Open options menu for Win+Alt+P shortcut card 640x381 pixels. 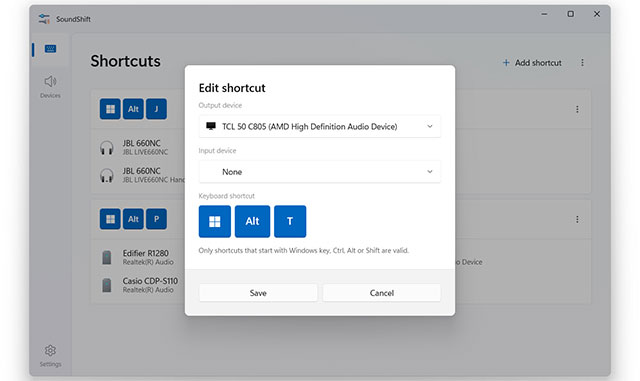tap(577, 219)
